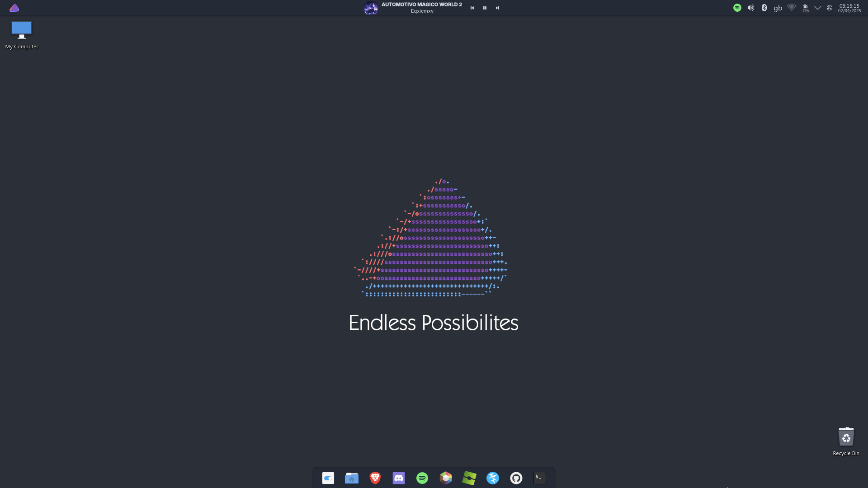
Task: Click the Spotify tray icon
Action: (x=737, y=8)
